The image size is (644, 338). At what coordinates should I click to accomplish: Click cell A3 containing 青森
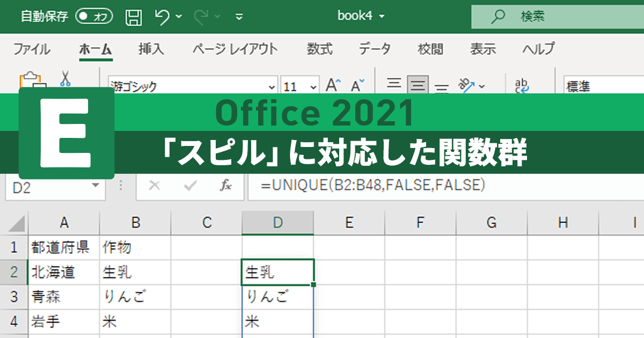pos(64,297)
